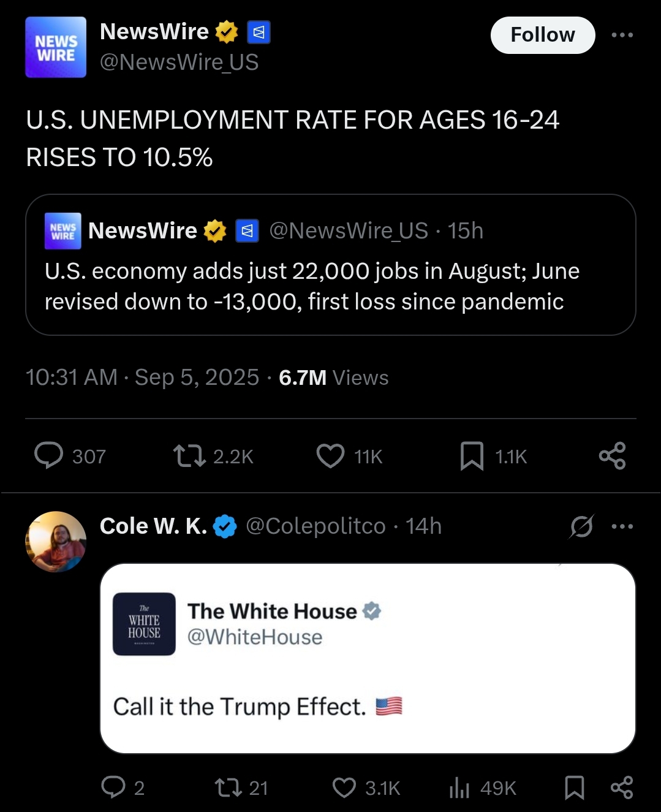Open the White House screenshot image
The image size is (661, 812).
tap(368, 658)
